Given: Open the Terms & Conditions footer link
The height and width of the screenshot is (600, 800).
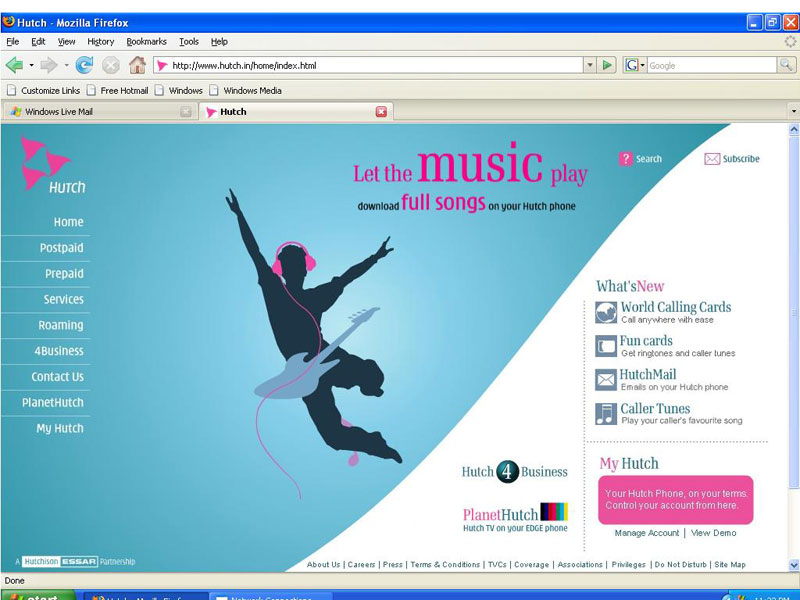Looking at the screenshot, I should (445, 565).
